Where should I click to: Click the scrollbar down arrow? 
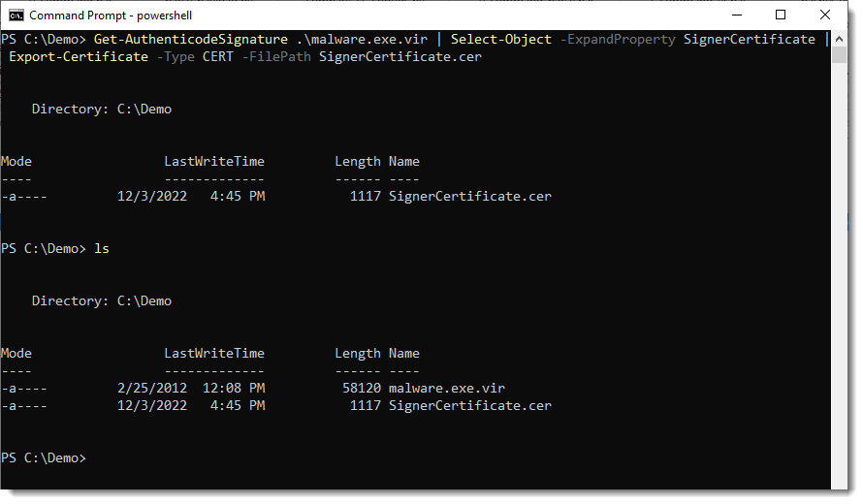pyautogui.click(x=840, y=481)
